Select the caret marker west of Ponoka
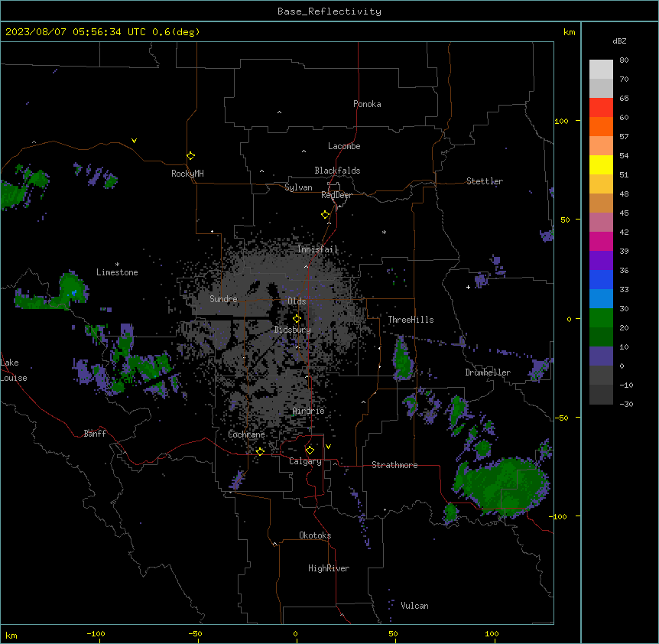This screenshot has width=659, height=644. [280, 112]
